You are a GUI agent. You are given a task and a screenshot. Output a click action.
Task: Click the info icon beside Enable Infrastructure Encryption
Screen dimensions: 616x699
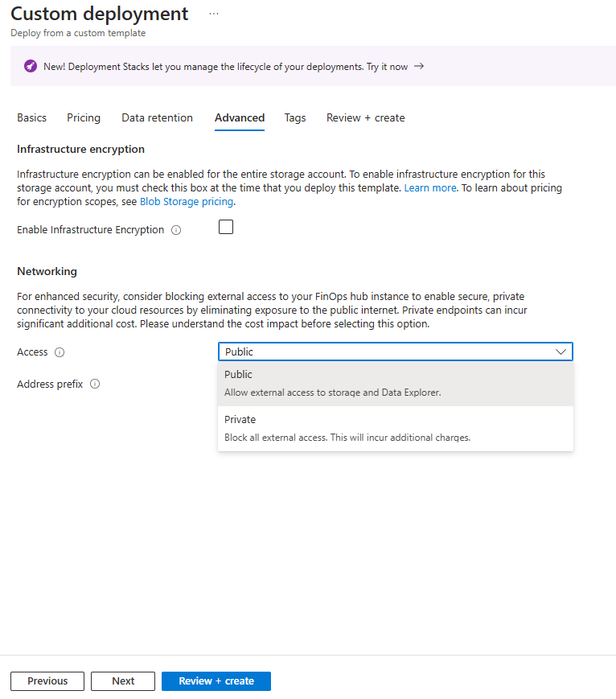point(176,230)
